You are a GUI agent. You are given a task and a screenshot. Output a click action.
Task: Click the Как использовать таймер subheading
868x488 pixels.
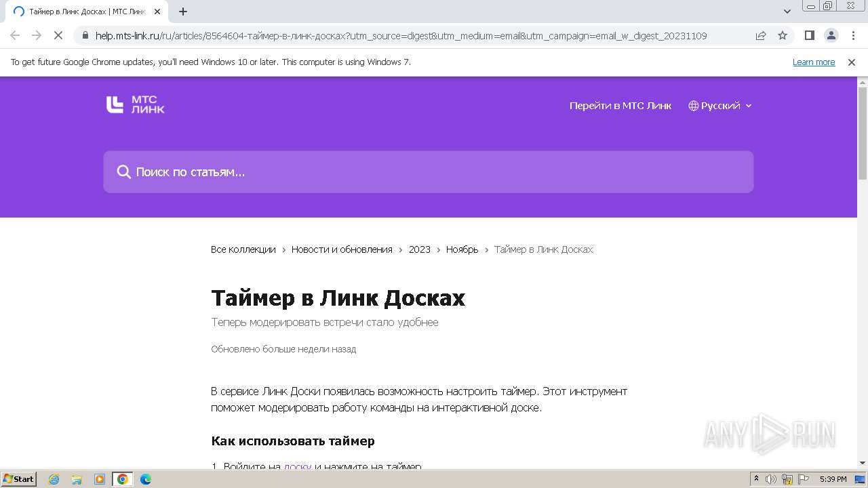click(x=293, y=441)
